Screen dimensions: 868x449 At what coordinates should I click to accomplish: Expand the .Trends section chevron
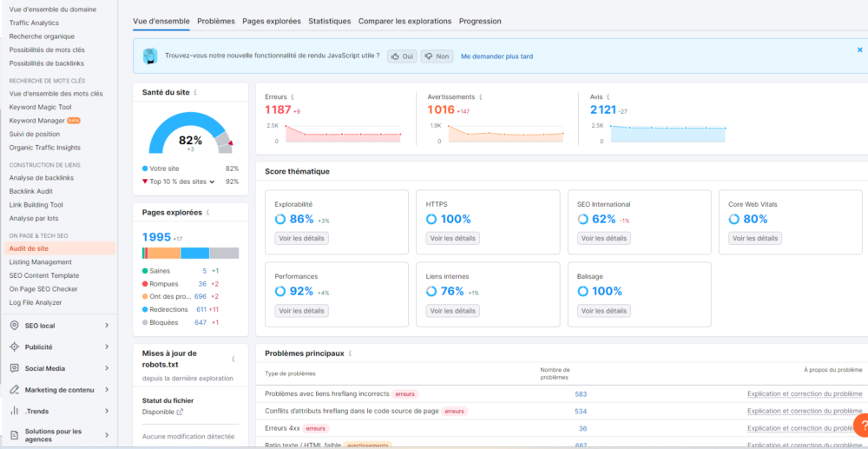(107, 411)
